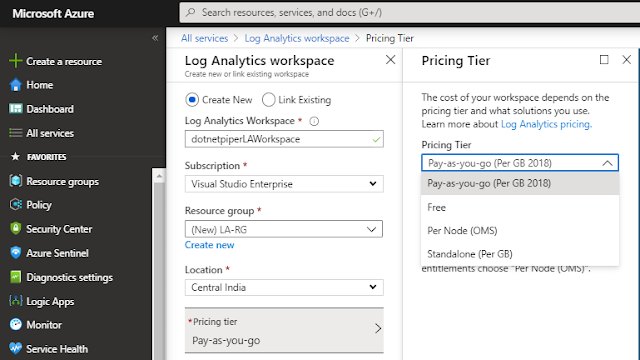This screenshot has height=360, width=640.
Task: Choose the Free pricing option
Action: coord(520,207)
